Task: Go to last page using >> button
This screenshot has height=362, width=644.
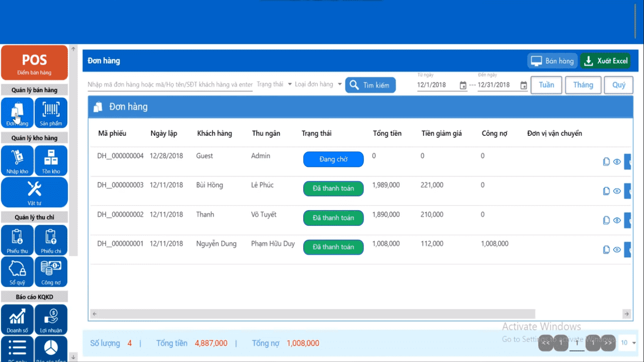Action: (x=608, y=342)
